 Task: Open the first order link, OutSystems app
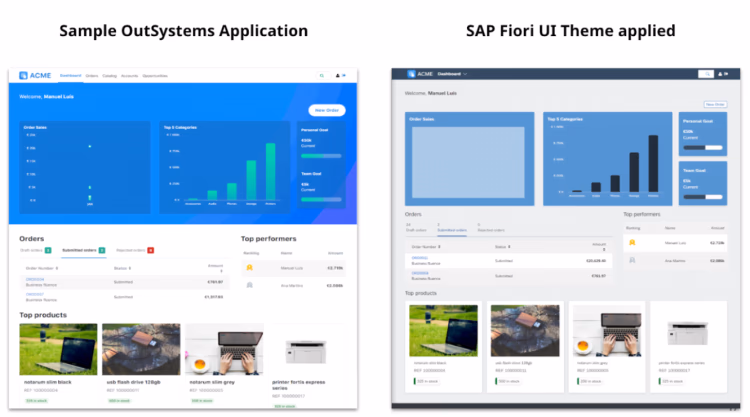coord(35,279)
